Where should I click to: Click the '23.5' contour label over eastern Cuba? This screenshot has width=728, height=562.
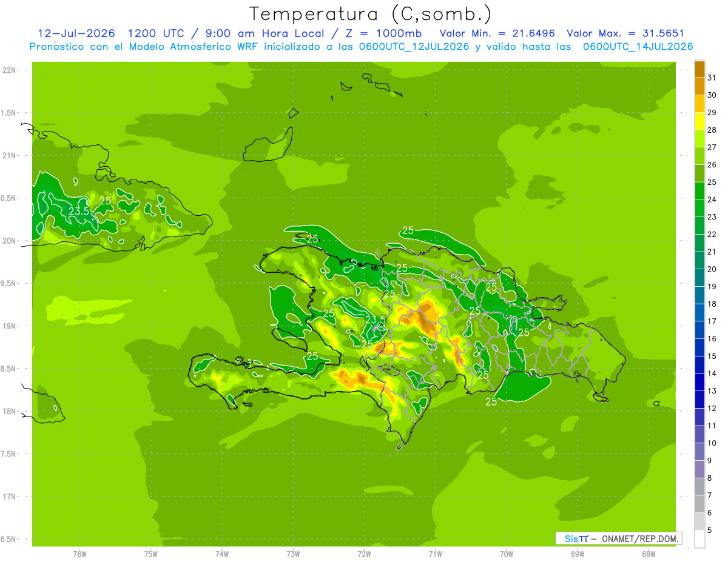pyautogui.click(x=79, y=211)
